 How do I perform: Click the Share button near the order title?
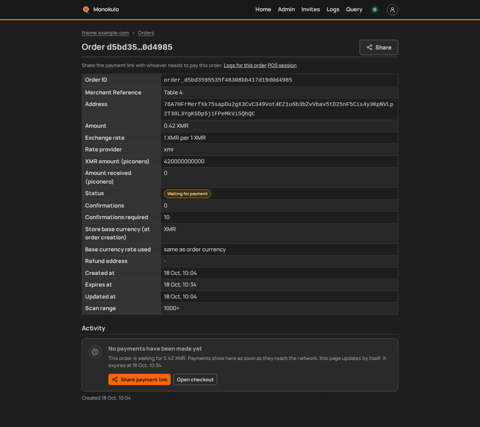tap(379, 47)
